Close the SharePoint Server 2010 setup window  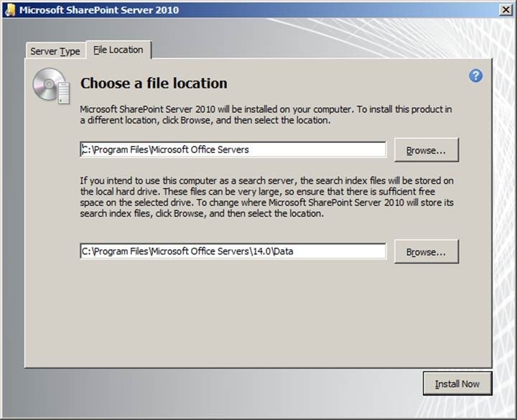click(506, 10)
